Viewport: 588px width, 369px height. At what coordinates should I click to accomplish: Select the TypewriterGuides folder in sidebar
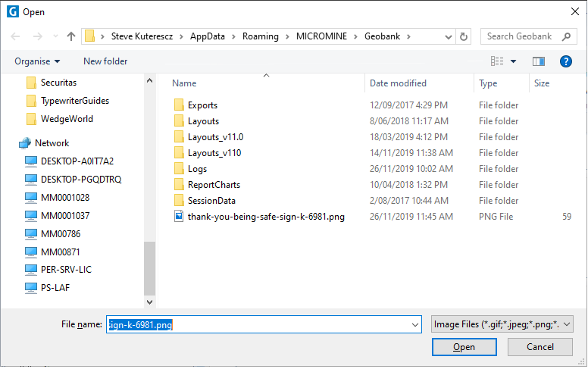[67, 101]
